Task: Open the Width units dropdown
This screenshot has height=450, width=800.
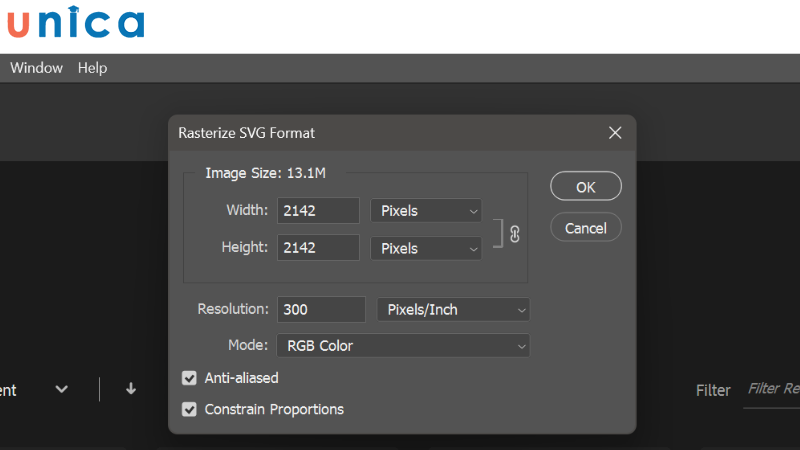Action: pyautogui.click(x=426, y=211)
